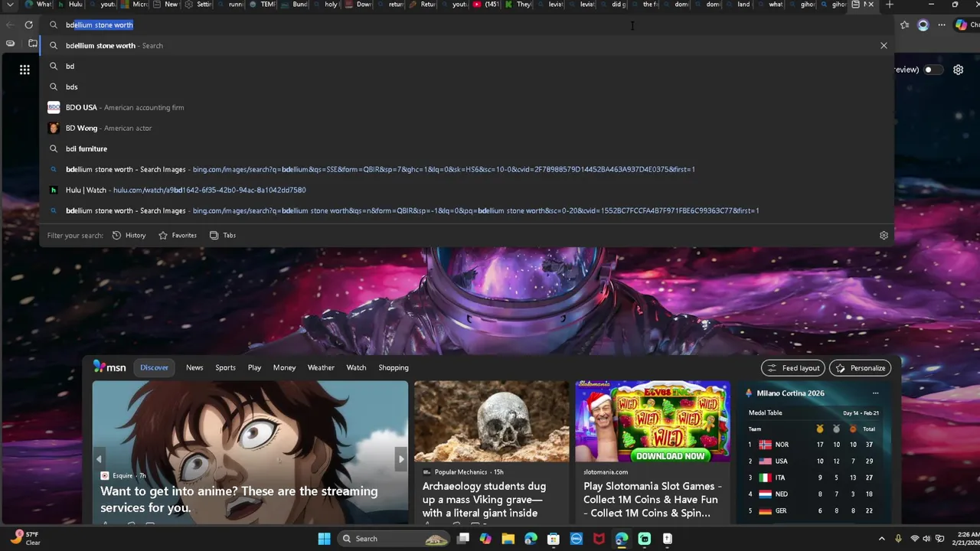Select the 'bds' search suggestion
This screenshot has height=551, width=980.
466,86
